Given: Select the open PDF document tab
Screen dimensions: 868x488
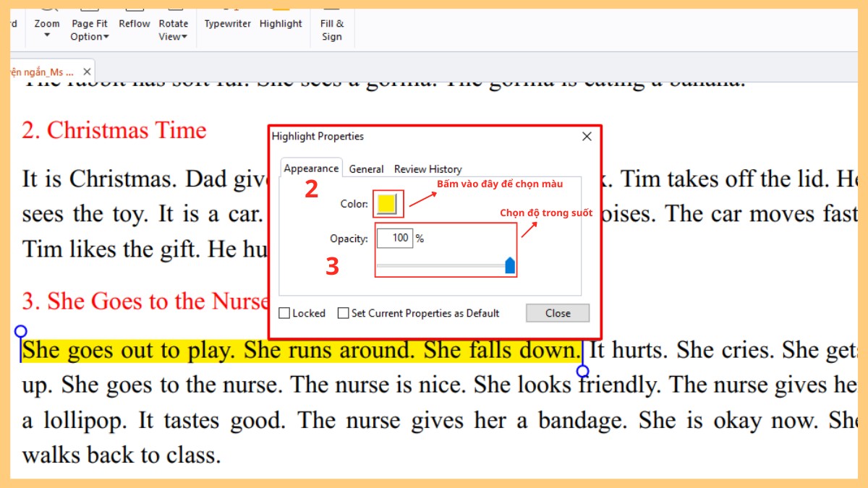Looking at the screenshot, I should (42, 72).
